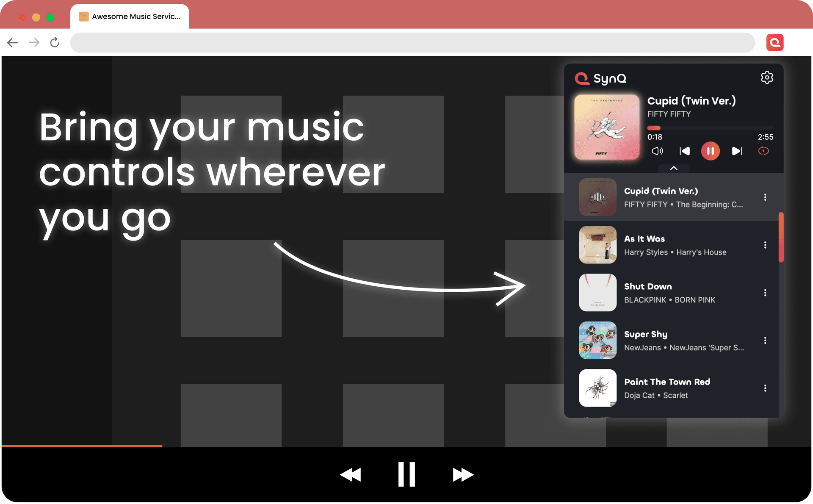This screenshot has width=813, height=504.
Task: Minimize the window with yellow button
Action: 36,17
